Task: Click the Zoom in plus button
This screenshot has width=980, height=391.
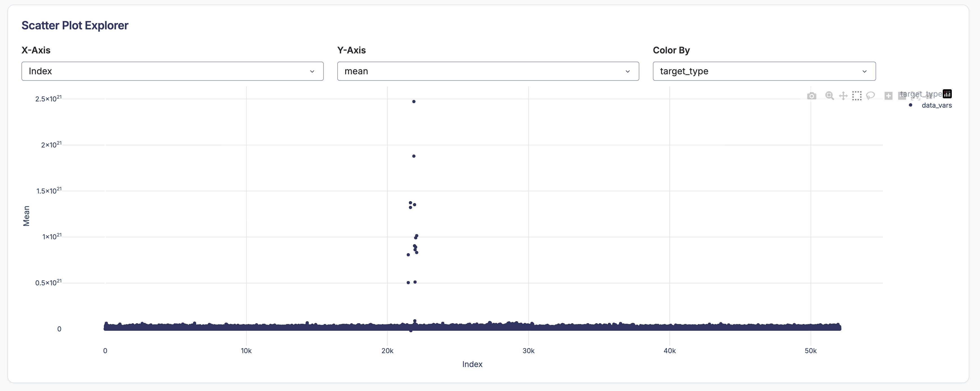Action: pyautogui.click(x=888, y=96)
